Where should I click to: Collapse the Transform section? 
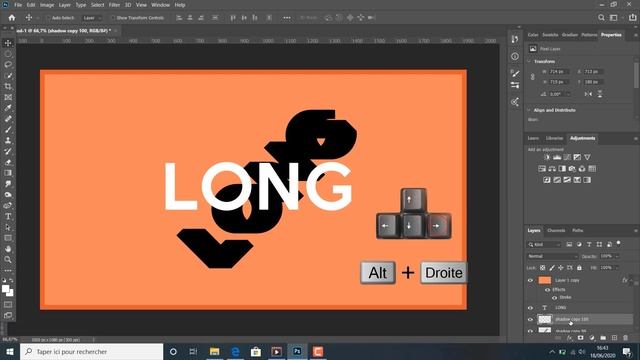pos(529,61)
